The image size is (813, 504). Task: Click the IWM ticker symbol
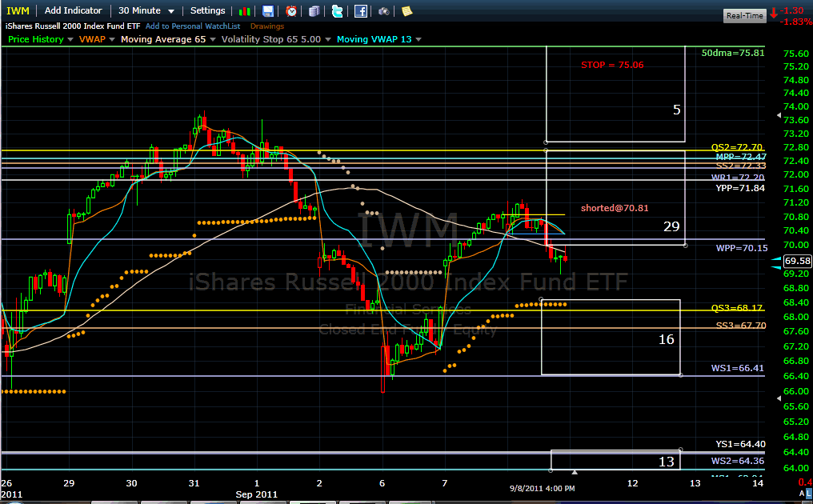18,11
